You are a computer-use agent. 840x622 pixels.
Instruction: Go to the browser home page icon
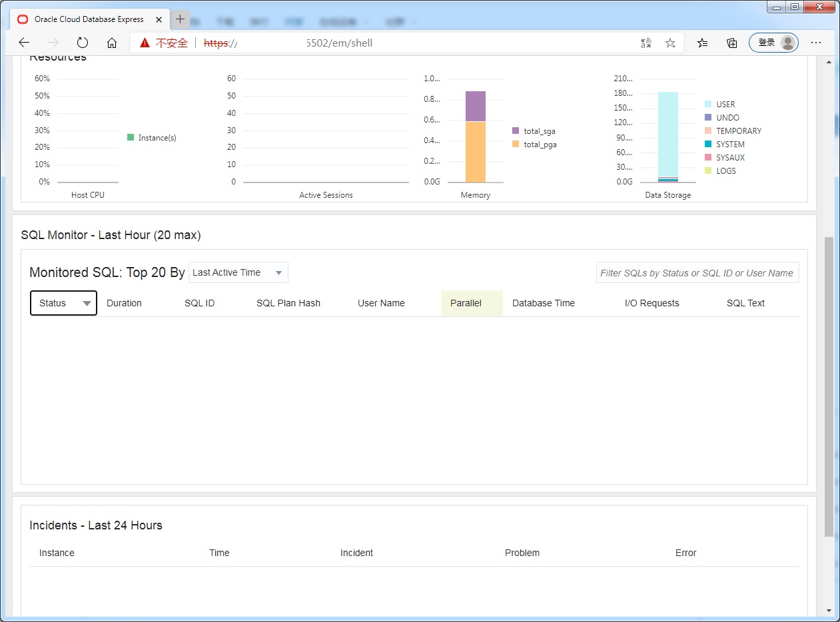coord(112,43)
